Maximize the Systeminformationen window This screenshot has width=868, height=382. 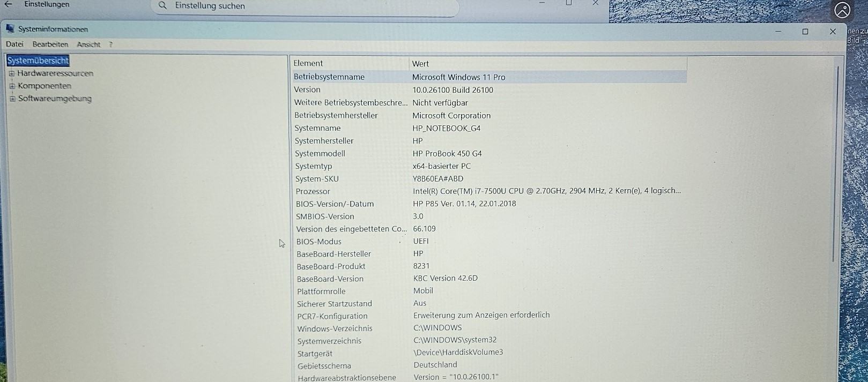coord(805,32)
